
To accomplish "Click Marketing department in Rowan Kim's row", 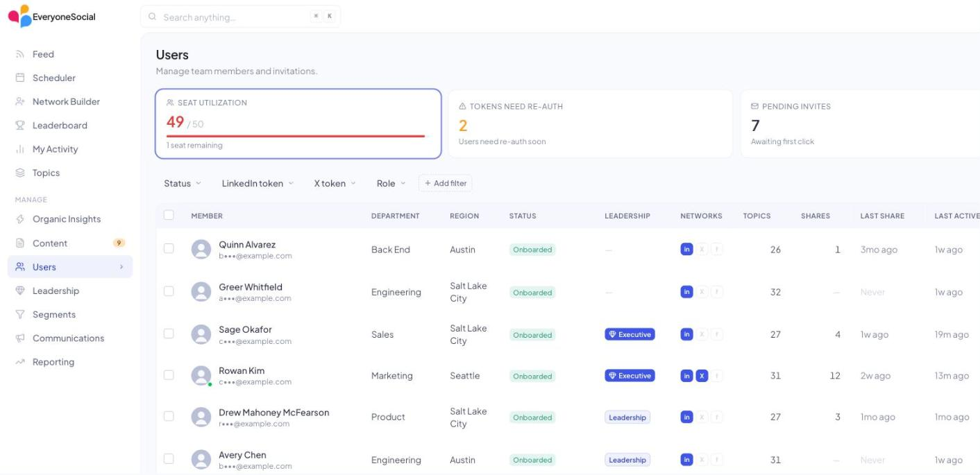I will (391, 376).
